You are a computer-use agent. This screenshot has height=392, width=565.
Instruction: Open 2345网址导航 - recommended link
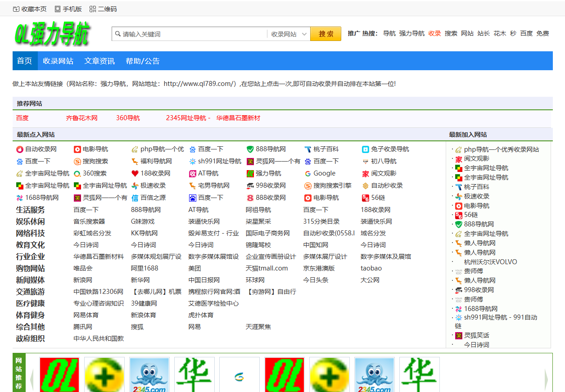tap(188, 118)
